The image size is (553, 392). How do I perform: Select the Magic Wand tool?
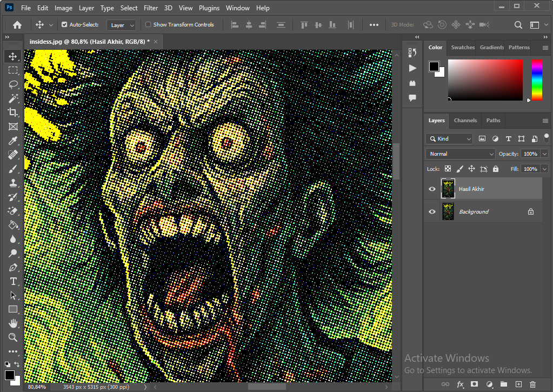pyautogui.click(x=13, y=98)
